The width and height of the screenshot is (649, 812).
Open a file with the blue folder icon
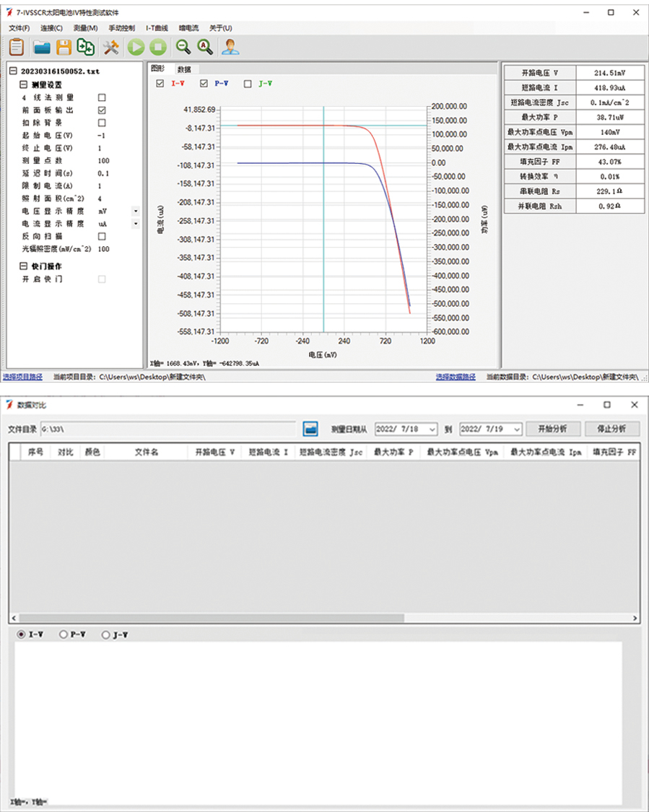(41, 47)
